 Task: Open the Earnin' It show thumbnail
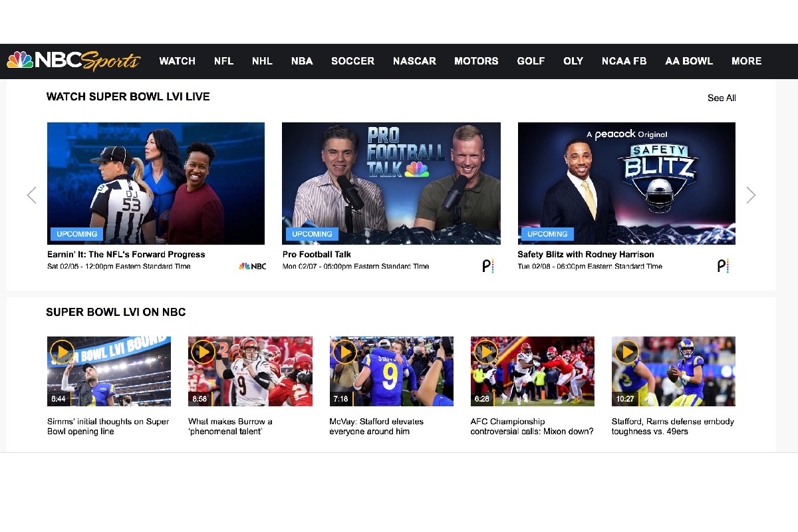click(156, 184)
